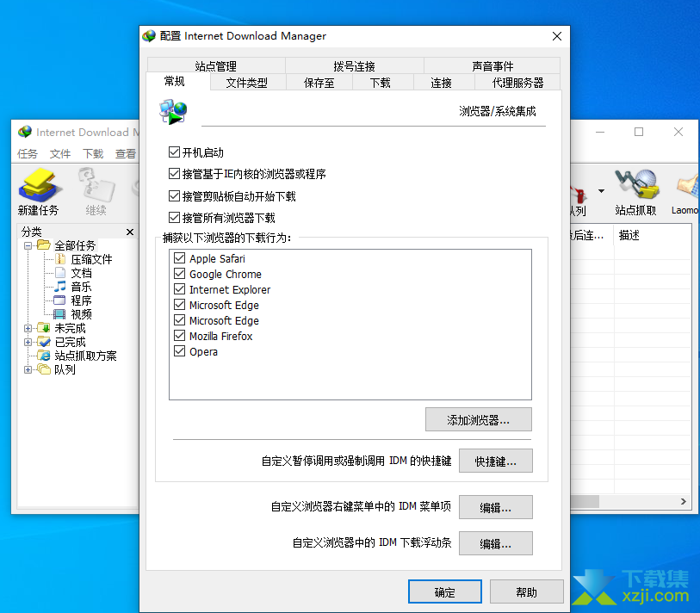Click the 帮助 button

[527, 591]
